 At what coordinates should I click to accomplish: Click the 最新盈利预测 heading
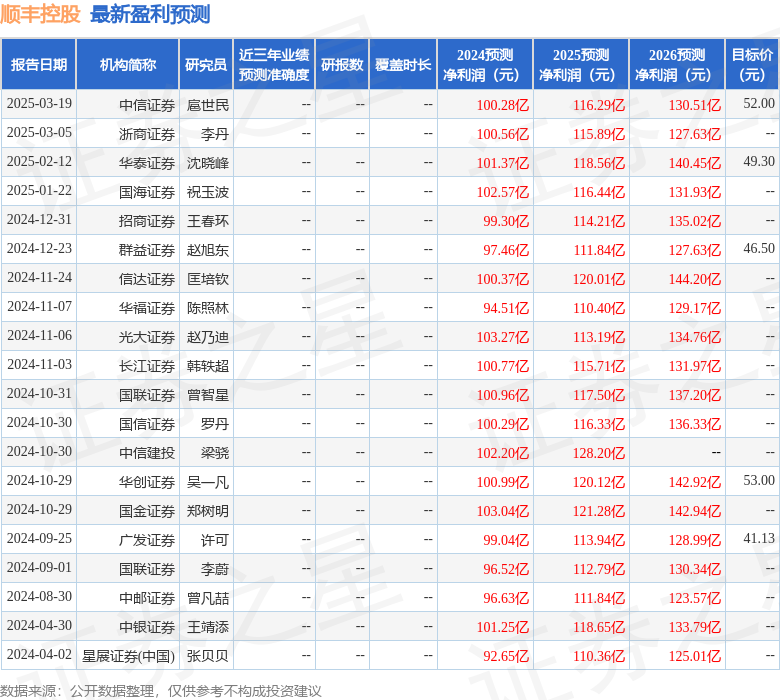click(x=150, y=14)
